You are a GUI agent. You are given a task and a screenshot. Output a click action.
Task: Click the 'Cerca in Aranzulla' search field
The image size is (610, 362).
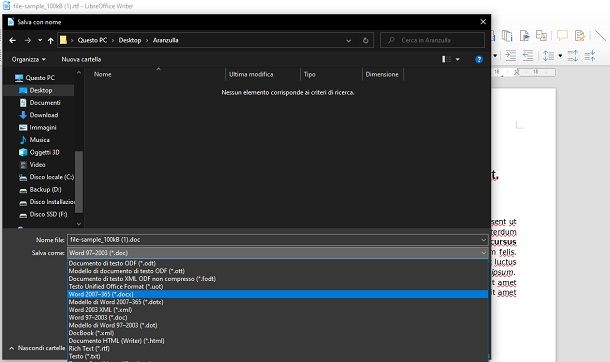(x=433, y=40)
